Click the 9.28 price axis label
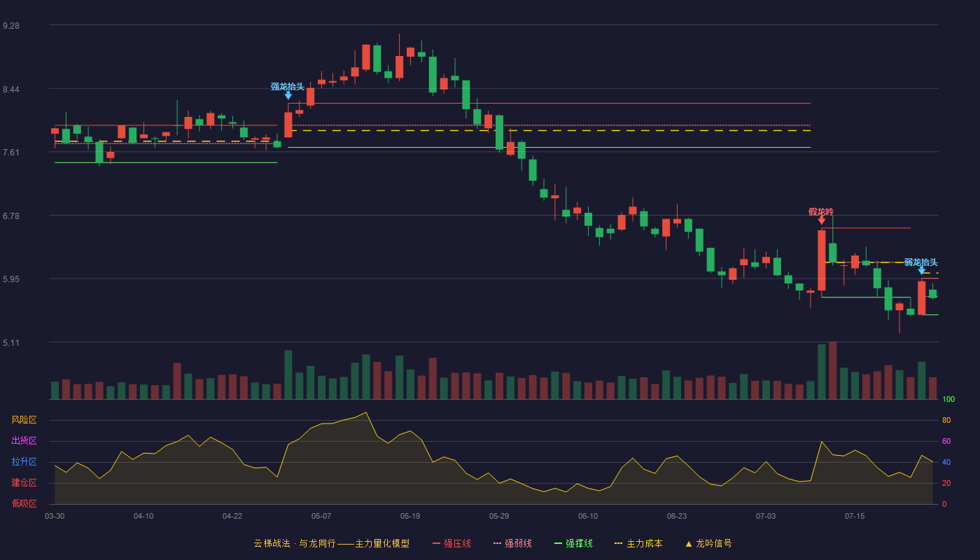 [x=11, y=25]
